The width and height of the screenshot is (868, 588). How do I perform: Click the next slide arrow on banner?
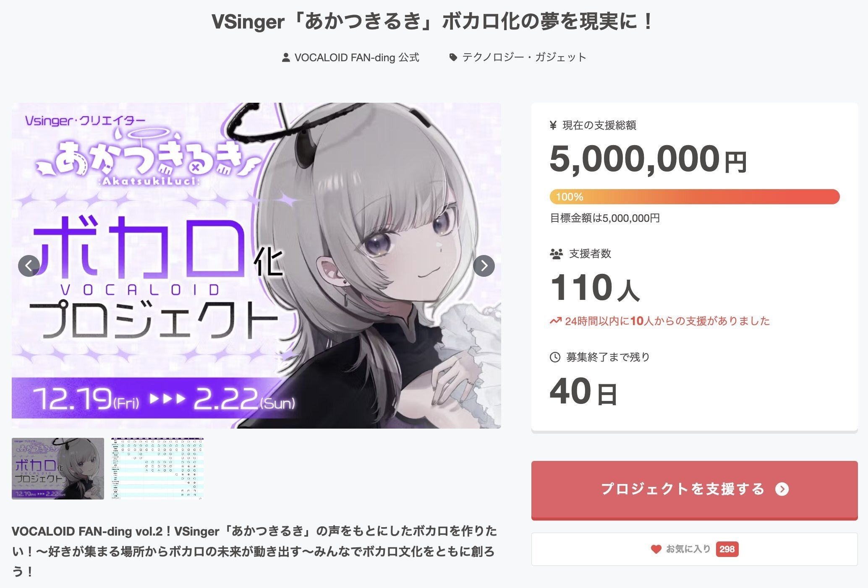[484, 266]
